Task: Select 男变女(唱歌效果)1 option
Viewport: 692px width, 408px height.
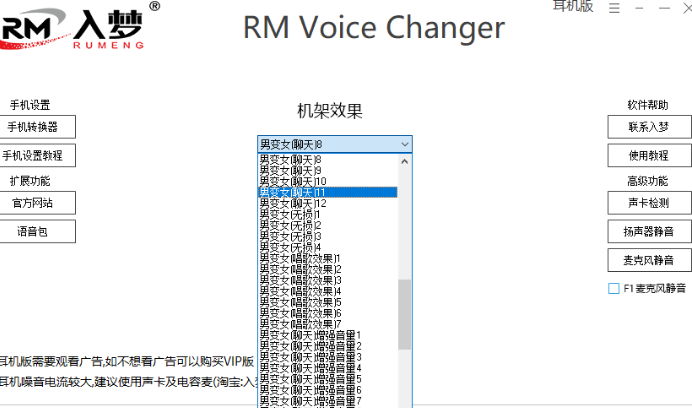Action: click(327, 258)
